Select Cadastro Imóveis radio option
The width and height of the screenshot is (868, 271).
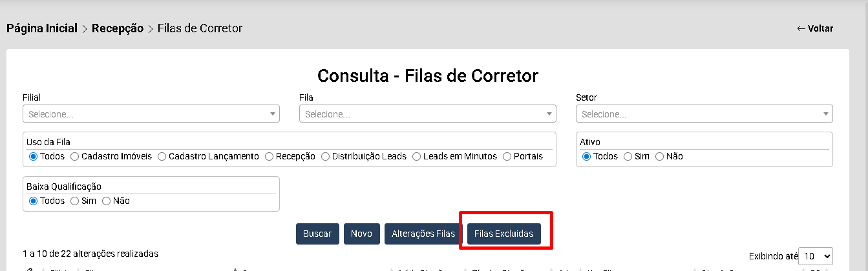(75, 156)
